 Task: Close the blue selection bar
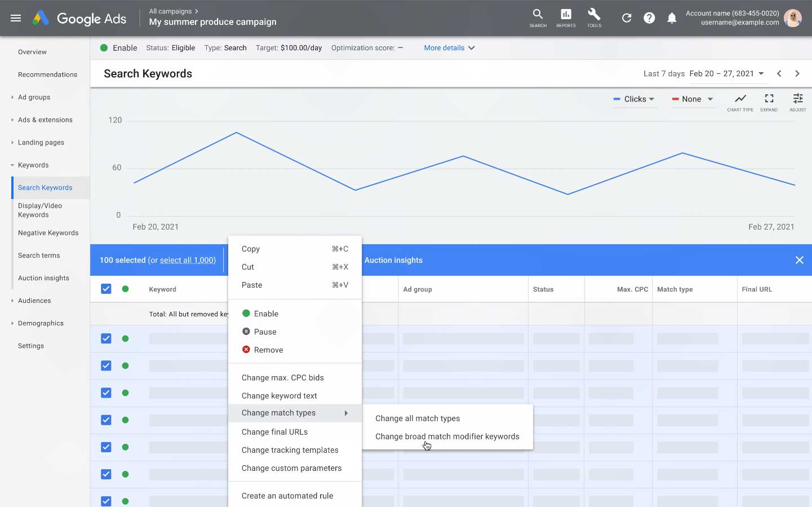coord(799,260)
